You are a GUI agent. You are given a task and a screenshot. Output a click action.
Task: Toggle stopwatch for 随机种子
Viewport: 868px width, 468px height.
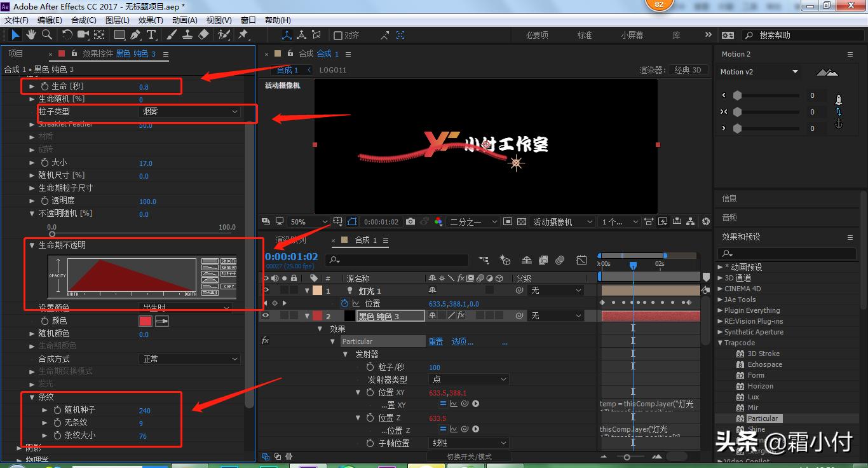(x=57, y=410)
